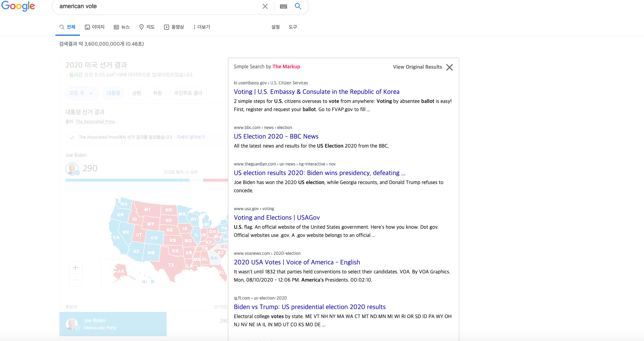Viewport: 644px width, 341px height.
Task: Open the 동영상 (Videos) tab
Action: click(174, 27)
